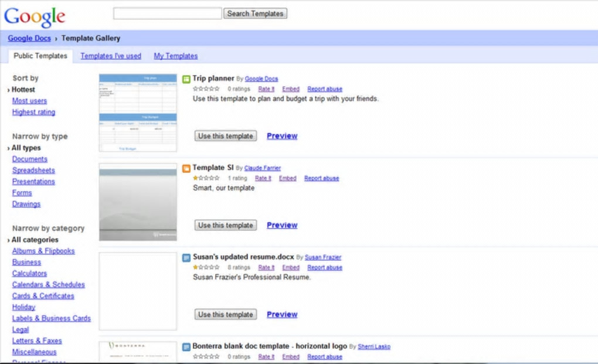Sort templates by Highest rating
The height and width of the screenshot is (364, 598).
click(x=33, y=112)
